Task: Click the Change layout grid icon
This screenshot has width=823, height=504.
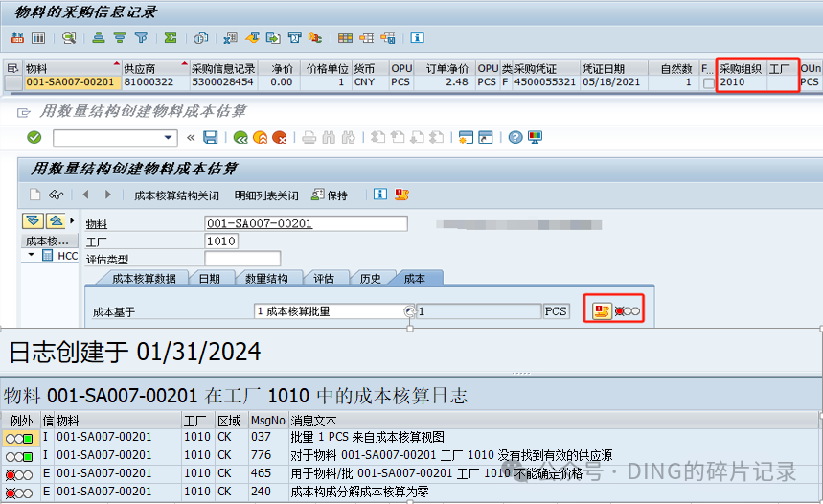Action: tap(345, 37)
